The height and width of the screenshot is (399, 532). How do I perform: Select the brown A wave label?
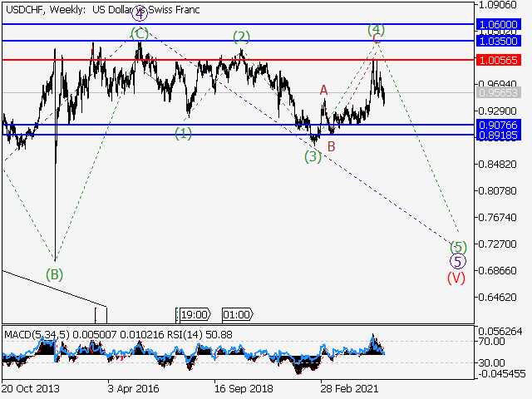pos(323,91)
